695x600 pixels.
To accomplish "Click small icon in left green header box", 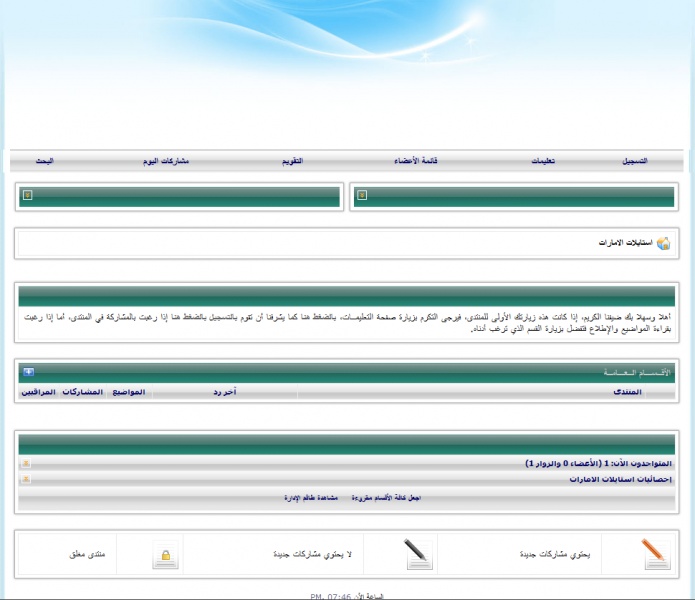I will coord(28,195).
